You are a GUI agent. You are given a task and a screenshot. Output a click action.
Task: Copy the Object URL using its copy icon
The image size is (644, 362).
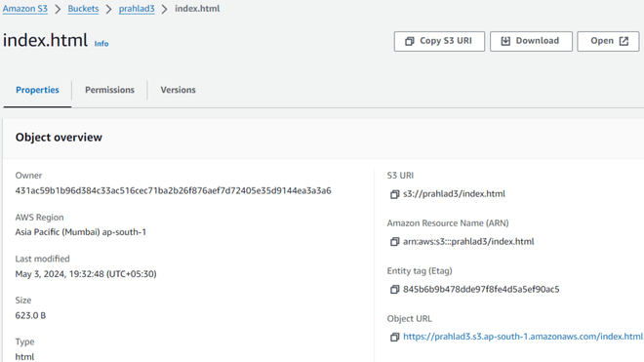tap(394, 338)
